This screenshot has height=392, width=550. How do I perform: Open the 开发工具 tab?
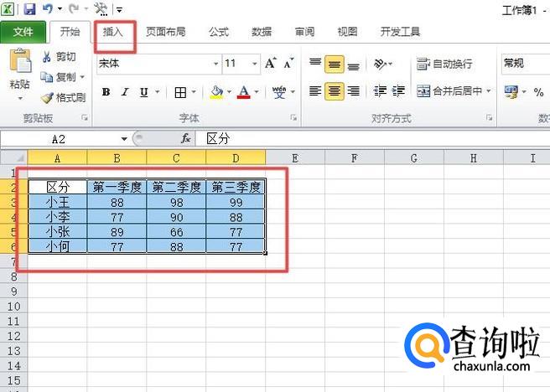click(400, 32)
